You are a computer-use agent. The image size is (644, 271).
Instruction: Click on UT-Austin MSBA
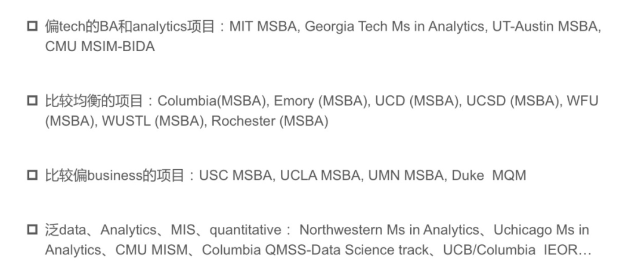546,27
